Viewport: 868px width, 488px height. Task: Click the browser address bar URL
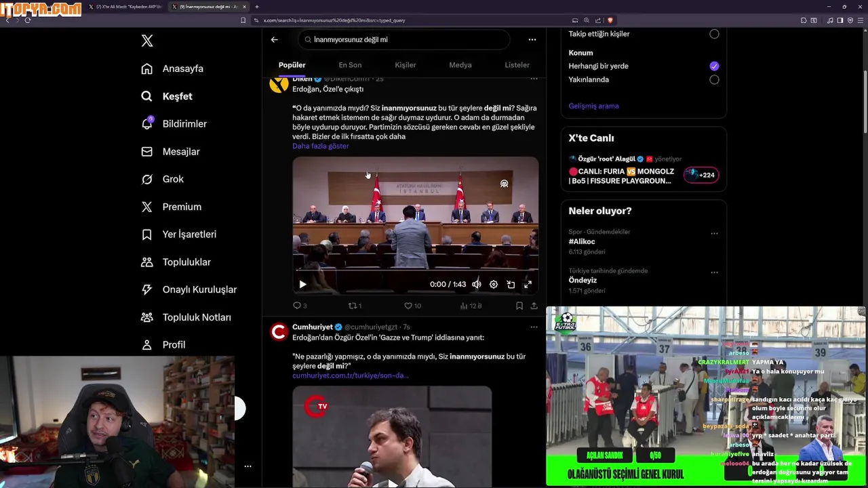334,20
